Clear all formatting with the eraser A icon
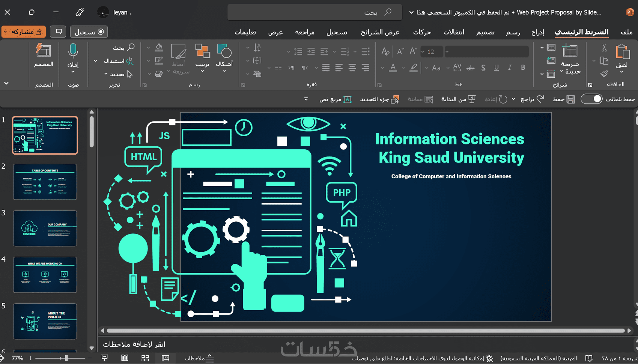 pos(385,51)
